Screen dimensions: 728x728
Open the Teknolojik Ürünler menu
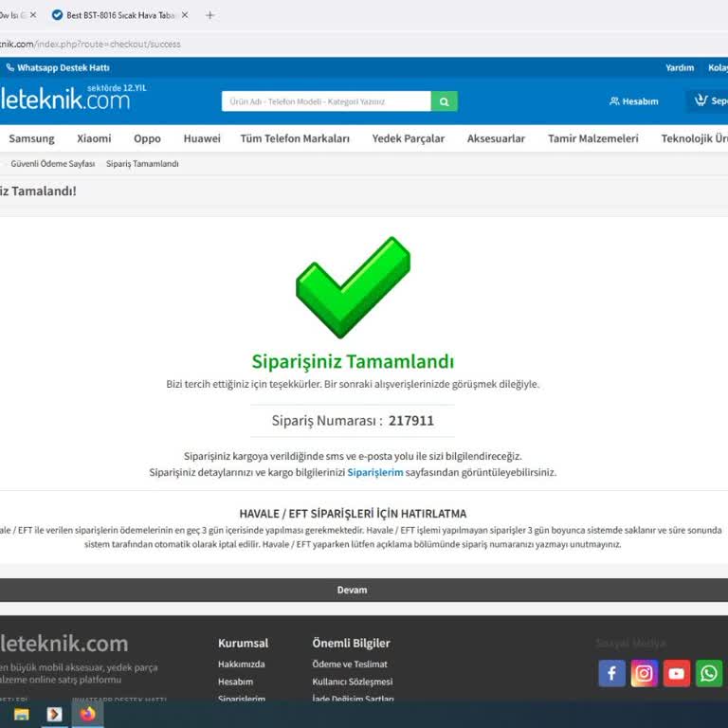click(694, 138)
